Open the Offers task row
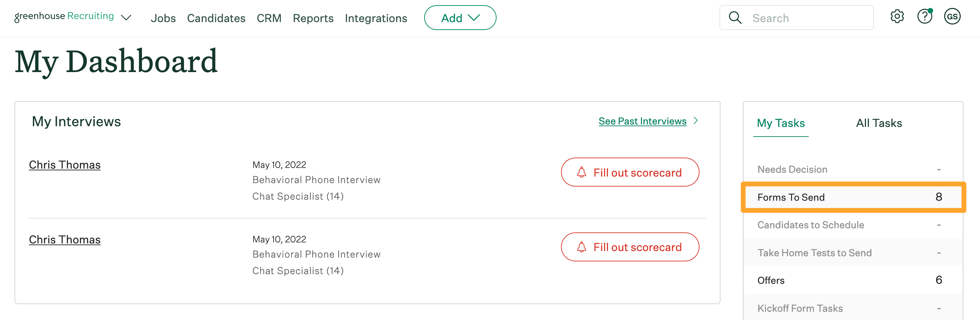Screen dimensions: 980x320 pos(853,280)
